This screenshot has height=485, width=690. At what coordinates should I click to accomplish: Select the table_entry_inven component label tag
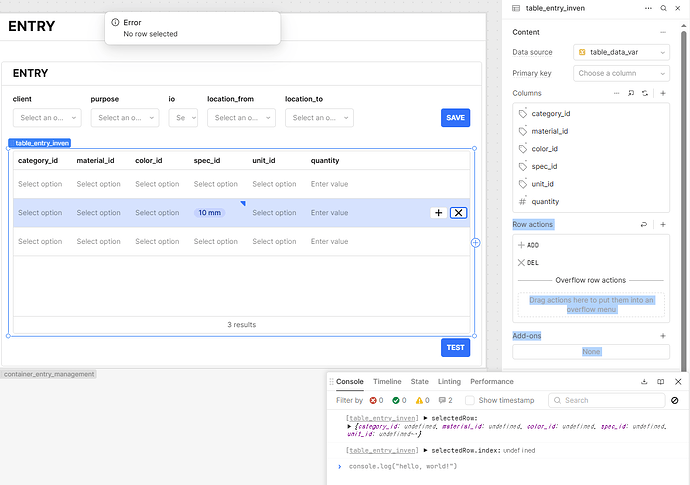[x=40, y=143]
